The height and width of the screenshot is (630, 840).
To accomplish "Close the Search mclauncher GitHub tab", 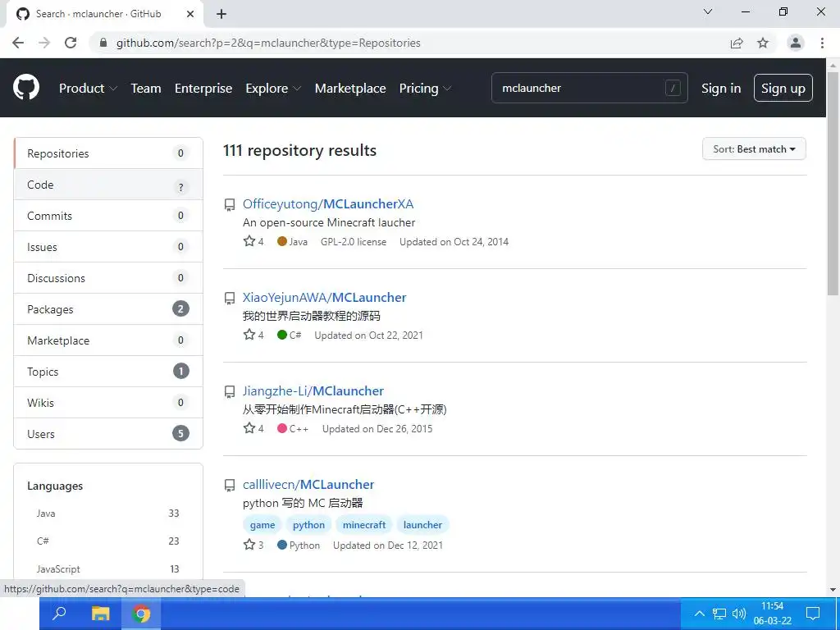I will click(190, 14).
